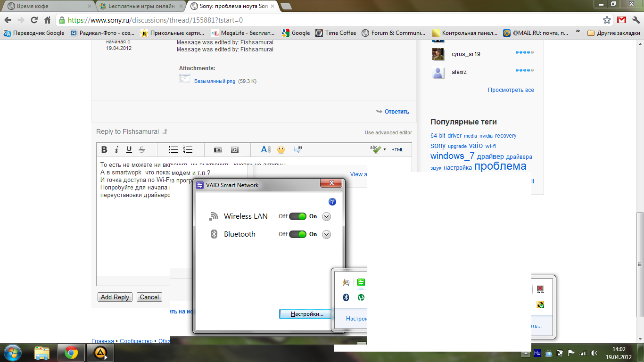The width and height of the screenshot is (644, 362).
Task: Toggle the Bluetooth switch off
Action: pos(297,234)
